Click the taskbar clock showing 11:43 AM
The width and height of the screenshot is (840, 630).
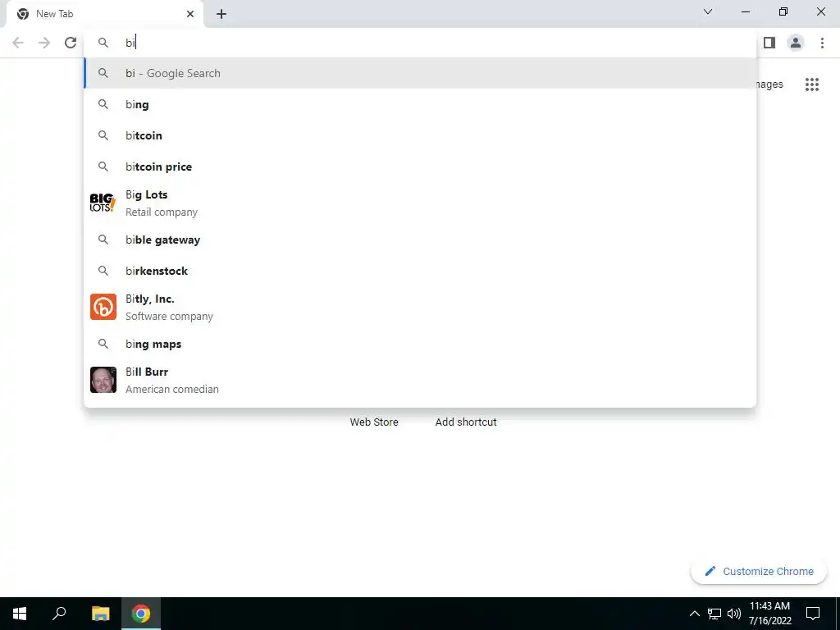click(x=769, y=614)
